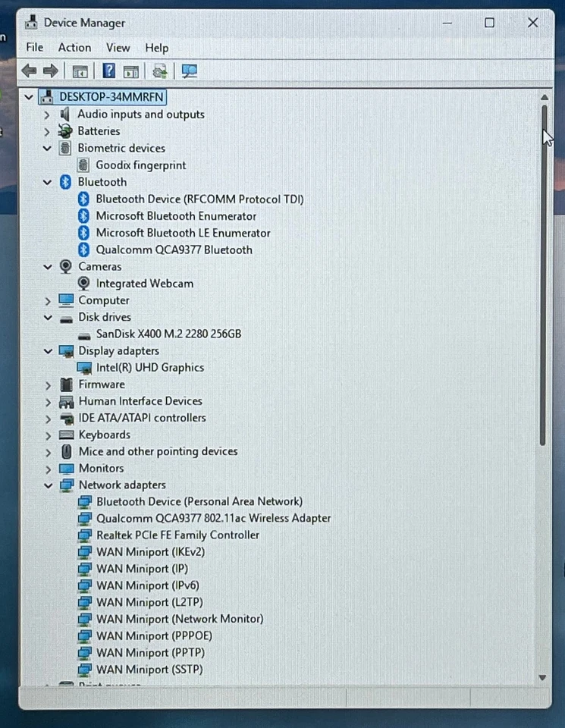Click the vertical scrollbar thumb
This screenshot has height=728, width=565.
pyautogui.click(x=543, y=275)
